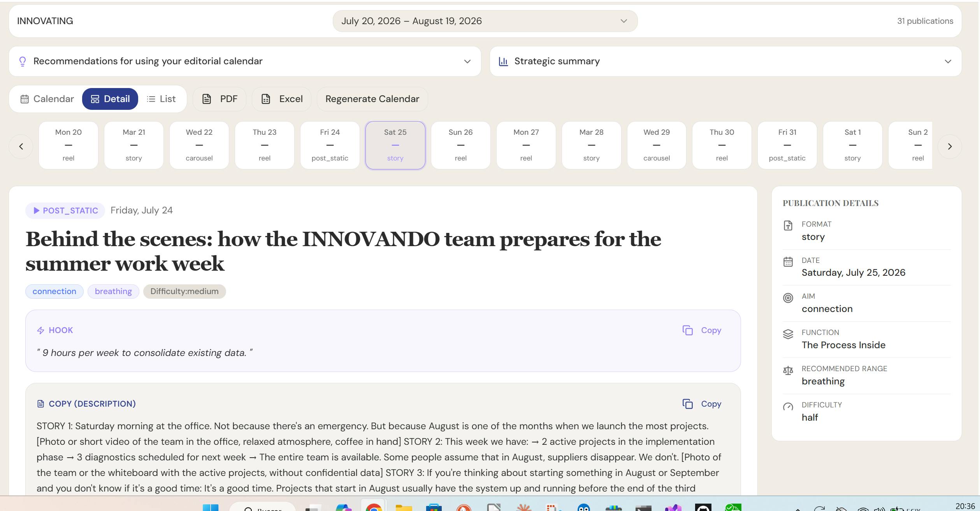This screenshot has height=511, width=980.
Task: Click the Difficulty:medium chip
Action: tap(184, 291)
